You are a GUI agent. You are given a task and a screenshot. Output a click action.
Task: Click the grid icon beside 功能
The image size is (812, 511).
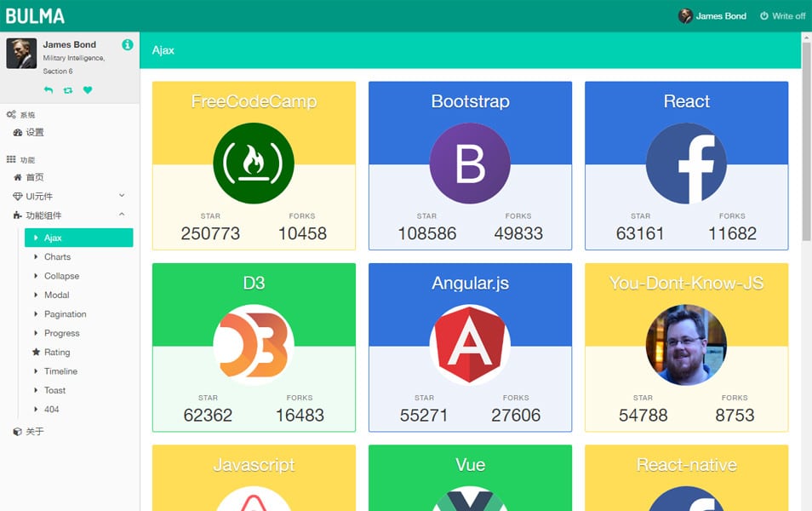pos(11,159)
